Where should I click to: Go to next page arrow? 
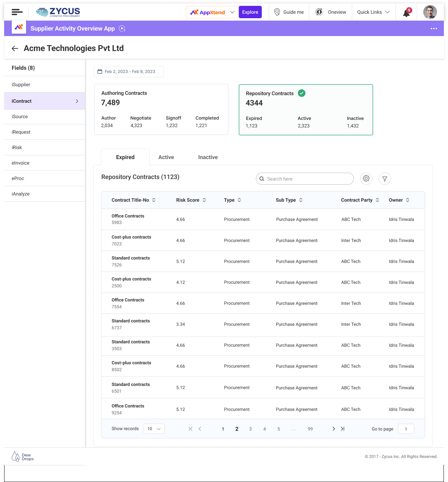[333, 429]
